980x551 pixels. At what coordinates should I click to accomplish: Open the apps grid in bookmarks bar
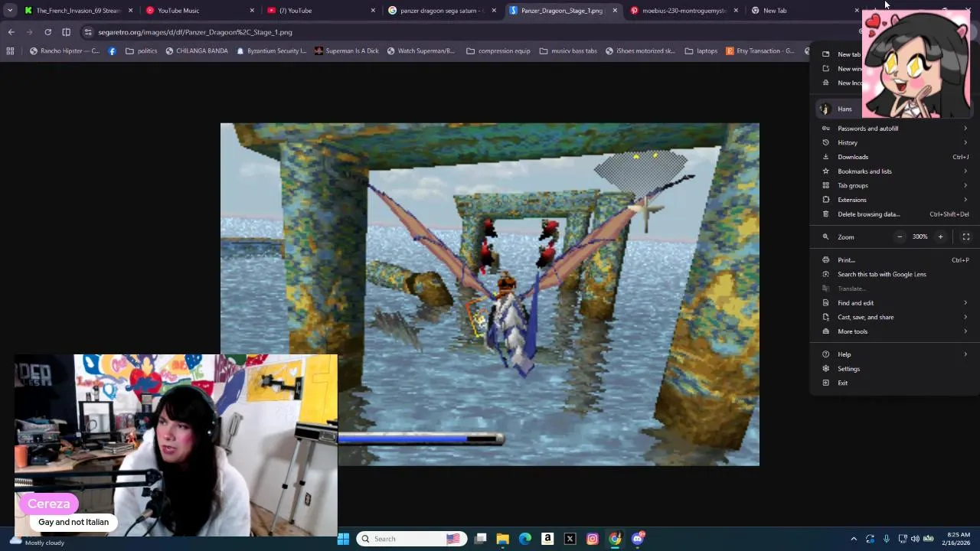[x=10, y=51]
